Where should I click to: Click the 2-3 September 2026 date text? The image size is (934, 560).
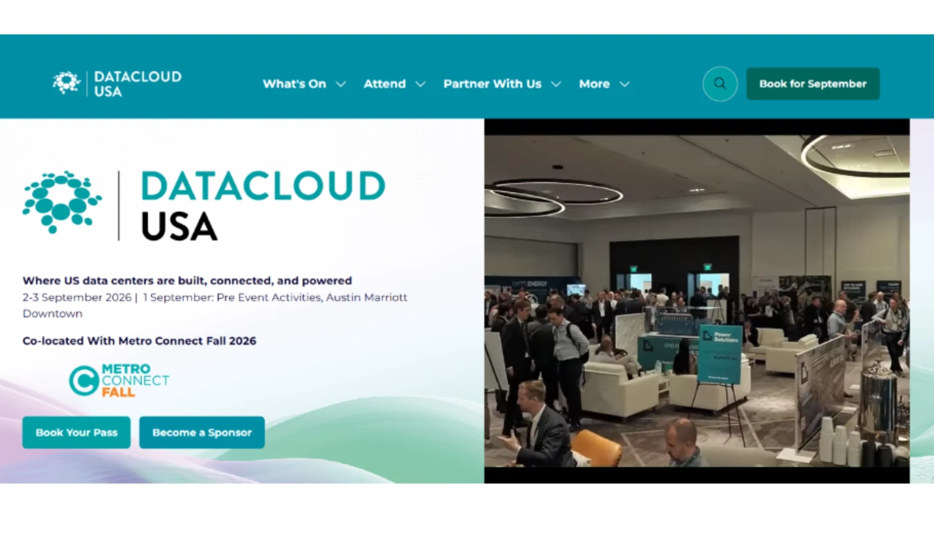pos(77,297)
